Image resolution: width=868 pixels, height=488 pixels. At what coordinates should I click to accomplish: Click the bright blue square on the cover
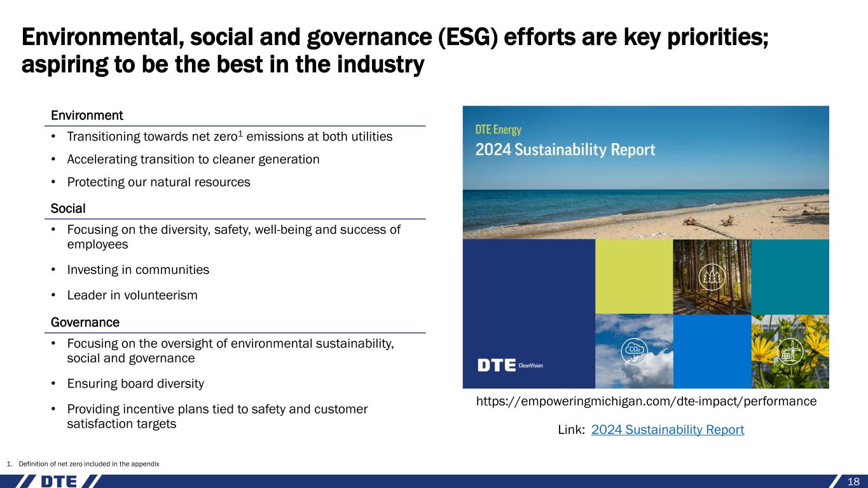712,351
